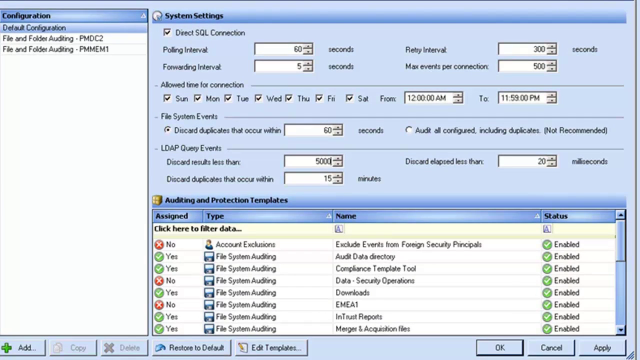Click the green Yes icon for Downloads row
Screen dimensions: 640x360
click(x=159, y=293)
